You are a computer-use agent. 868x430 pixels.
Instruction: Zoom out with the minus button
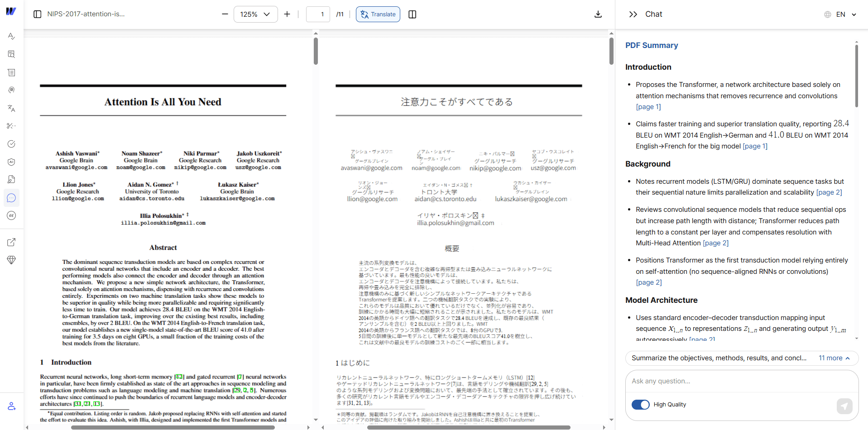pyautogui.click(x=225, y=14)
